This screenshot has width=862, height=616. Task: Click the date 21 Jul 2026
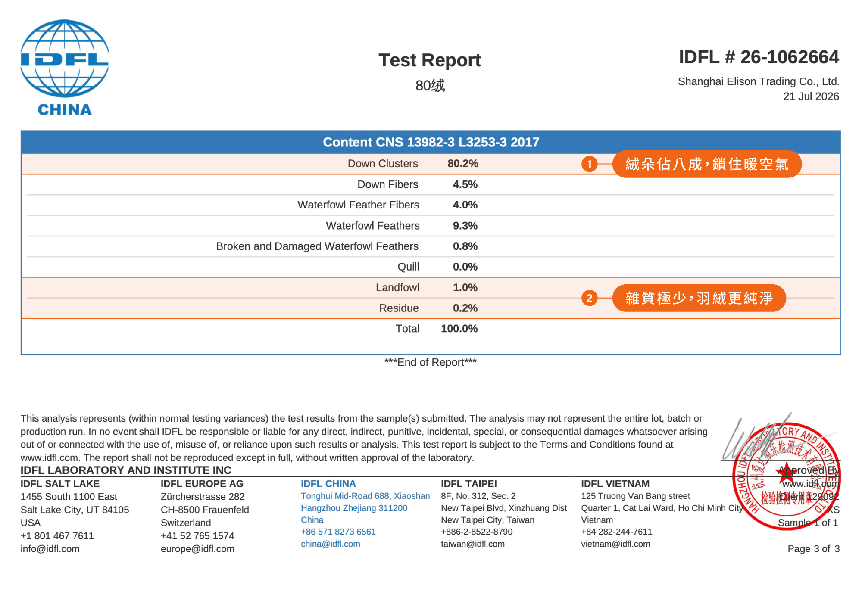coord(811,96)
